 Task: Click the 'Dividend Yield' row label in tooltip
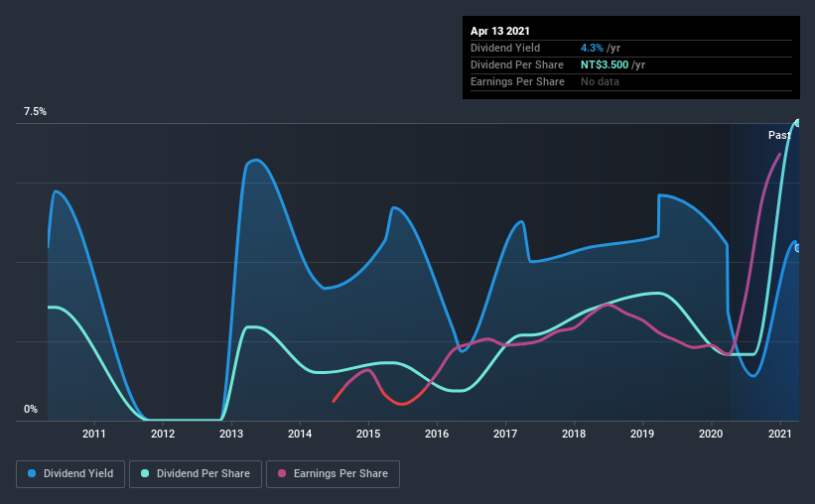click(x=505, y=48)
